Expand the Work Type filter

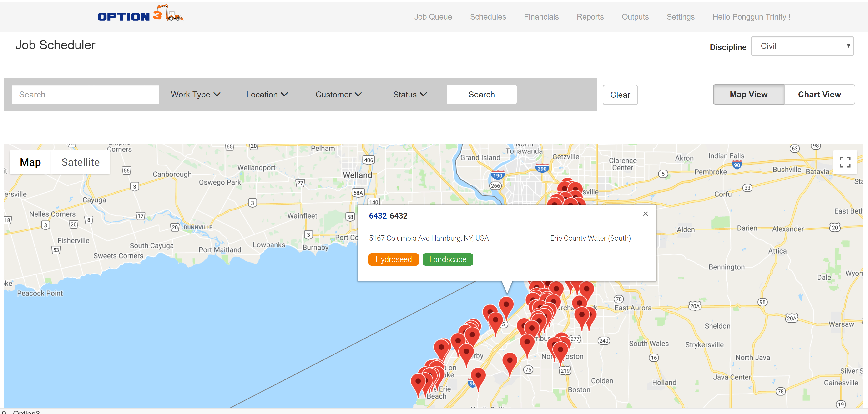(195, 95)
